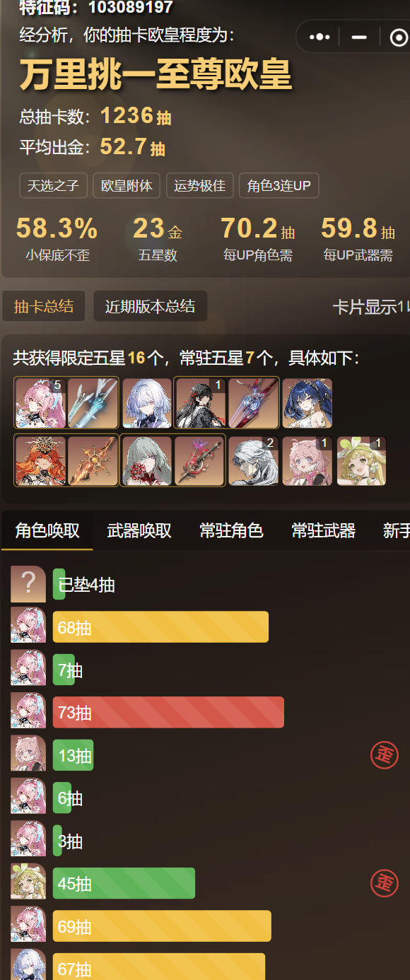Tap the mini-program minimize dash icon
The width and height of the screenshot is (410, 980).
(x=359, y=37)
